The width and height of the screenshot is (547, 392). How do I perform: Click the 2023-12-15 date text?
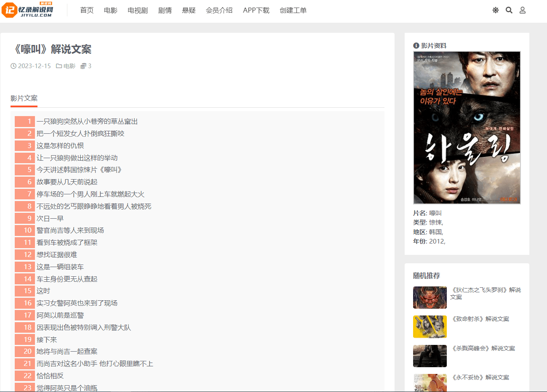point(34,66)
